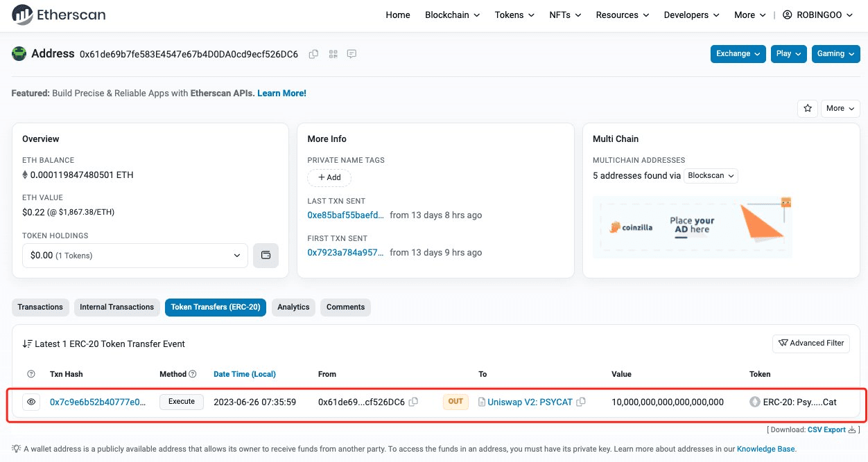Star this address as favorite
Image resolution: width=868 pixels, height=462 pixels.
point(807,108)
